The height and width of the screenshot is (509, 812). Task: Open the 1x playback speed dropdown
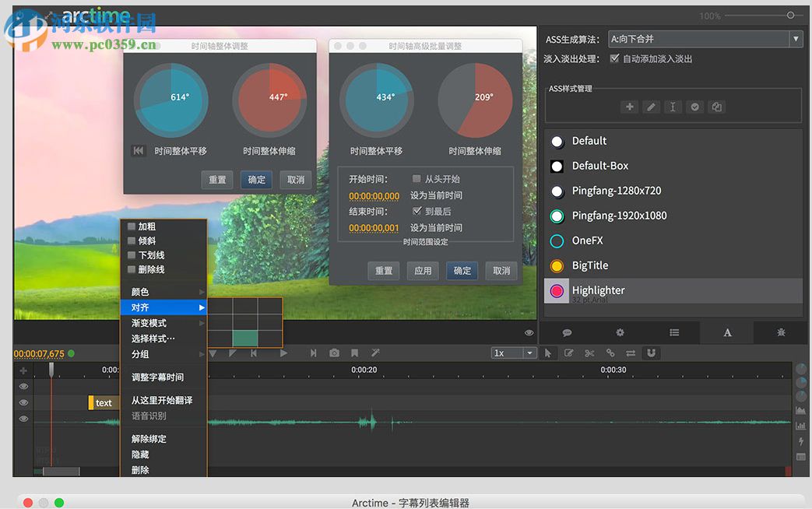[514, 353]
